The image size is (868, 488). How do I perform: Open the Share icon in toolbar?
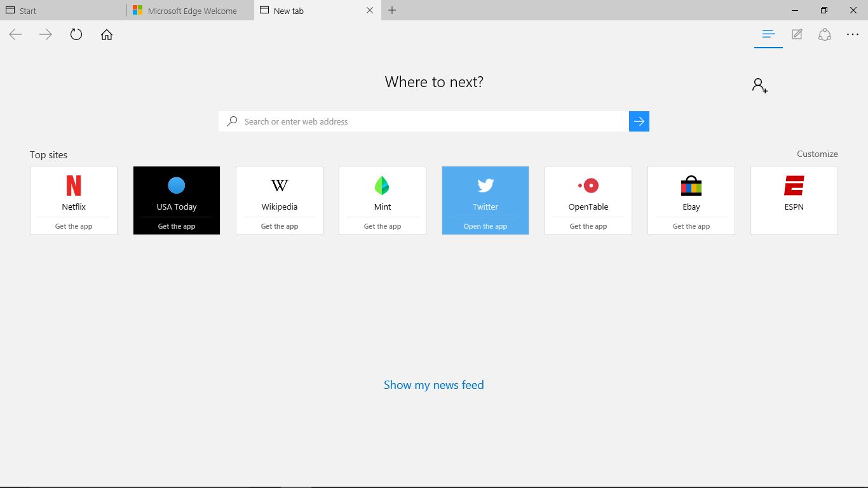point(825,35)
